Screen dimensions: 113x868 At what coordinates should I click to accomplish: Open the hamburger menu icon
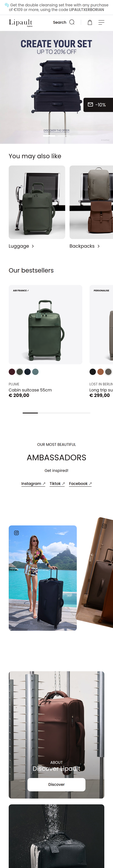point(101,22)
